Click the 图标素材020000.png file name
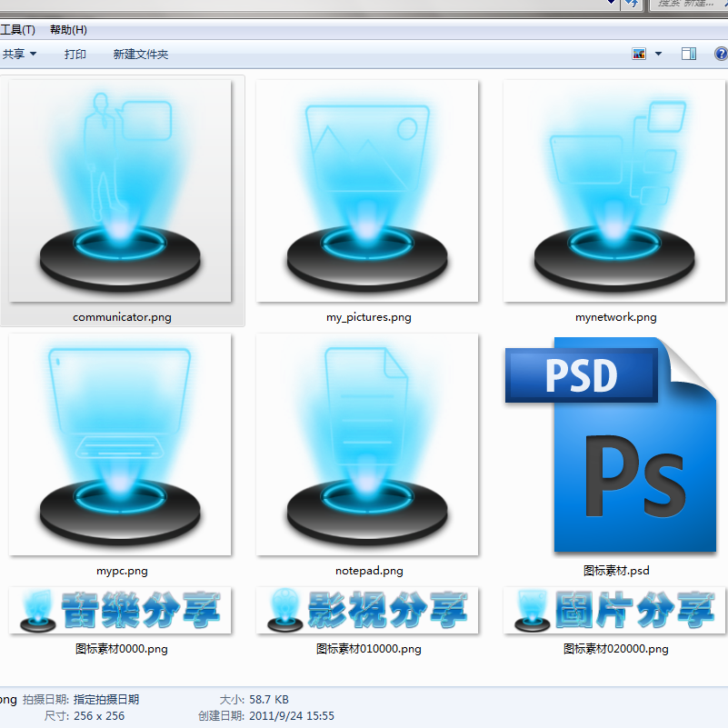The height and width of the screenshot is (728, 728). coord(616,649)
